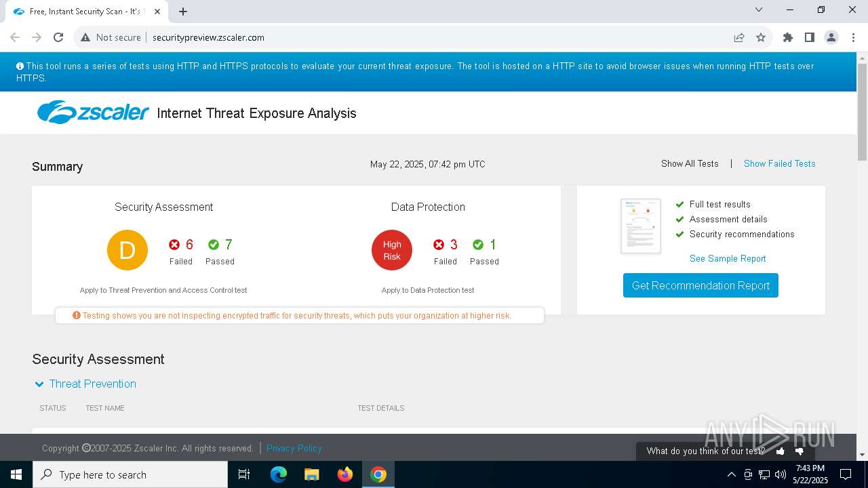Click the Chrome taskbar icon
Image resolution: width=868 pixels, height=488 pixels.
pos(378,474)
